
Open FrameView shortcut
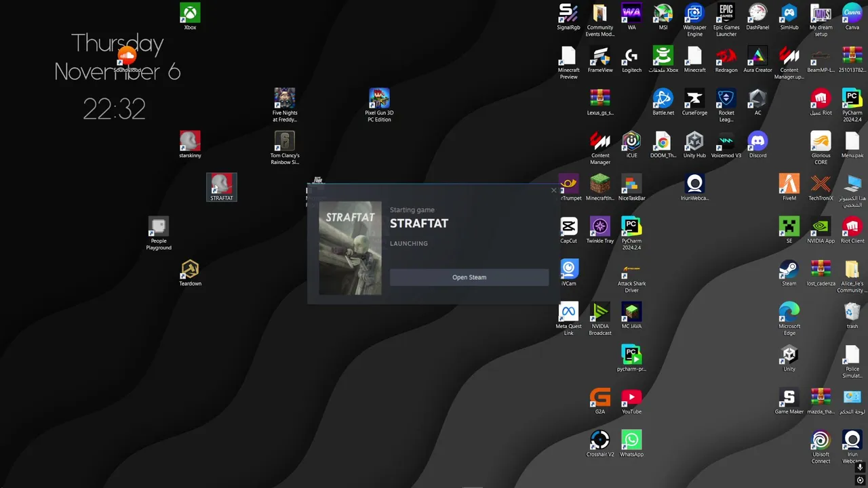click(x=600, y=59)
